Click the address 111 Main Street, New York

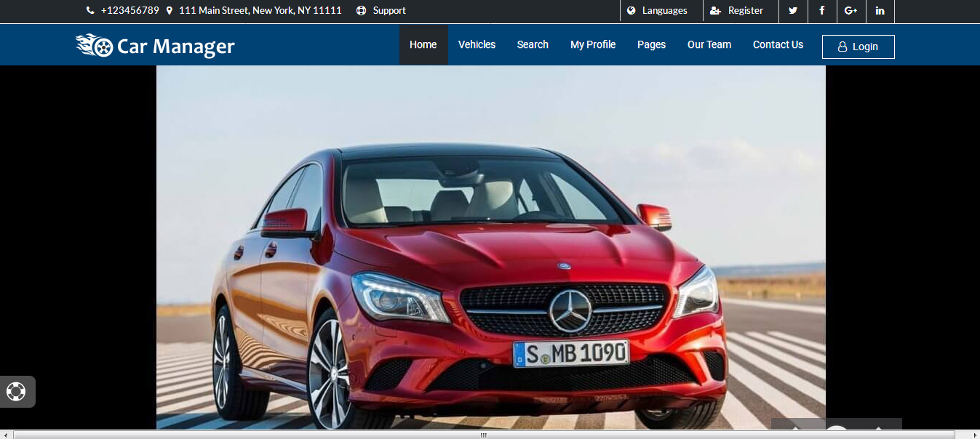coord(260,11)
